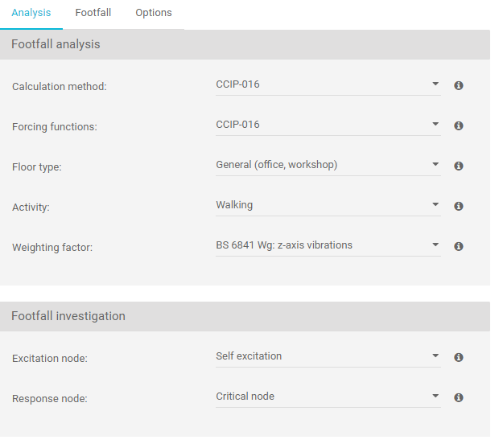Switch to the Footfall tab
499x448 pixels.
pos(93,13)
